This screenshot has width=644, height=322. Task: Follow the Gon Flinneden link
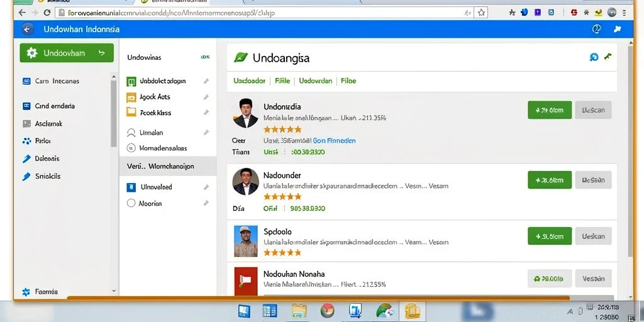coord(335,140)
